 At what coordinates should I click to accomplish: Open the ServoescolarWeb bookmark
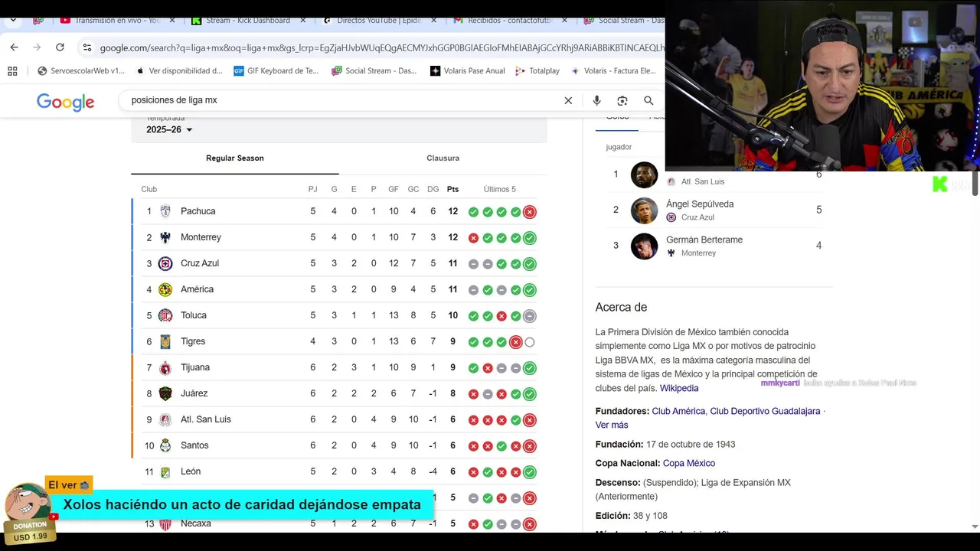[x=80, y=70]
